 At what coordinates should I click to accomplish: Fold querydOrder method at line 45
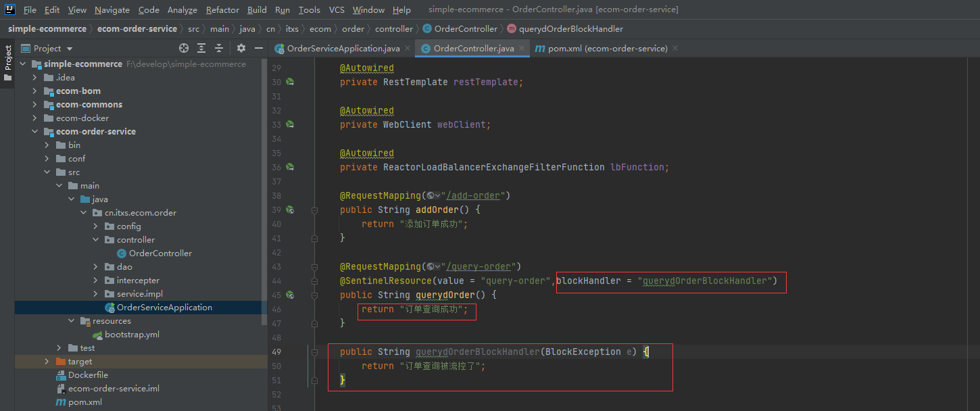click(x=314, y=295)
